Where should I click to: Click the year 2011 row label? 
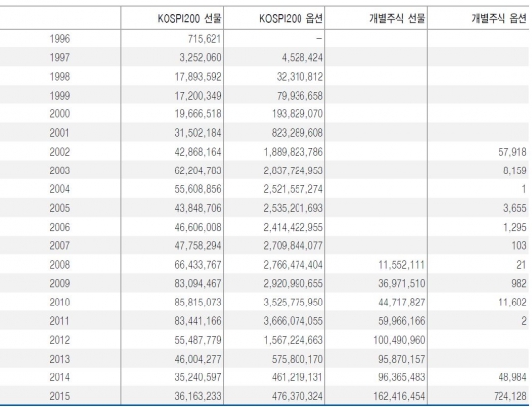(x=60, y=321)
